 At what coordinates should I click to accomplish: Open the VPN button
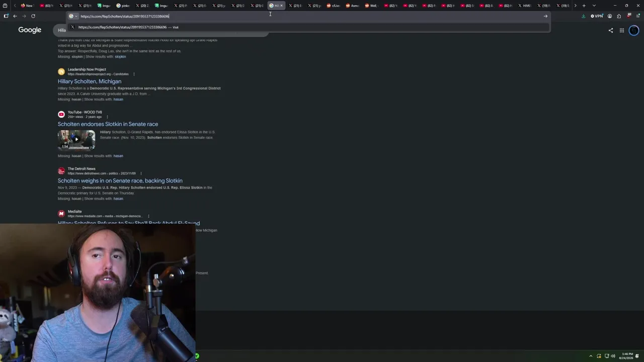click(x=597, y=16)
